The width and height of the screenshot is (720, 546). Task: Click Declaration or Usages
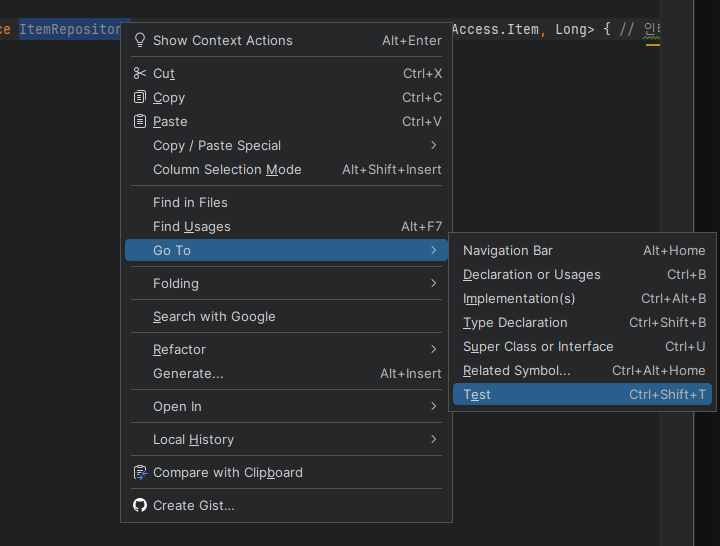coord(532,274)
